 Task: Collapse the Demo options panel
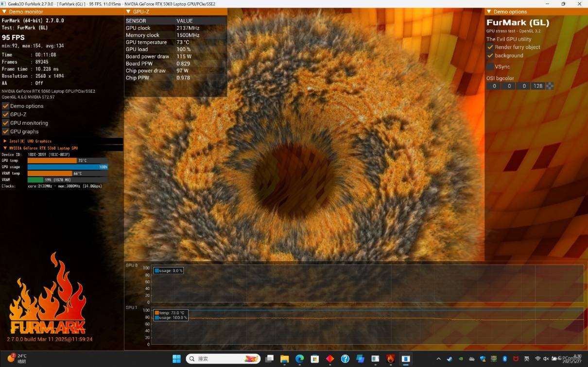(489, 12)
